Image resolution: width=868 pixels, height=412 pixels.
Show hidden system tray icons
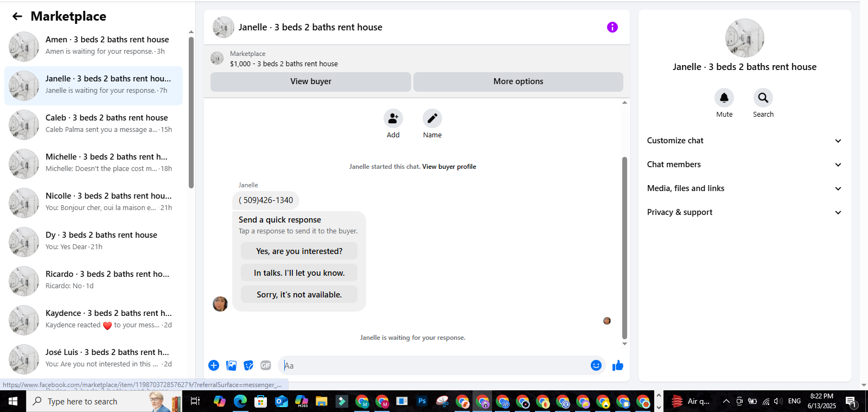tap(726, 402)
